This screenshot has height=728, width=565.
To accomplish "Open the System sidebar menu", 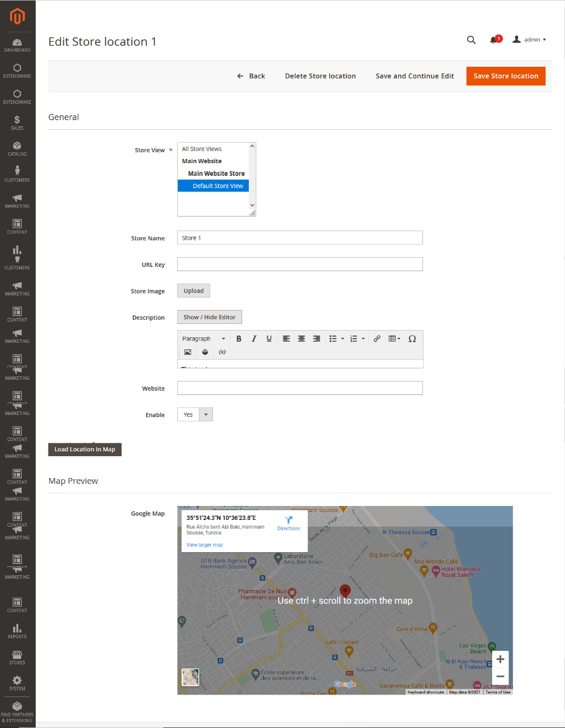I will point(17,684).
